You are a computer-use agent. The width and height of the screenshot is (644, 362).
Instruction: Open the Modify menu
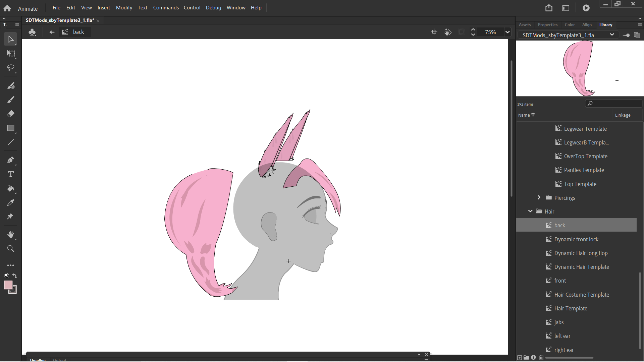(124, 7)
